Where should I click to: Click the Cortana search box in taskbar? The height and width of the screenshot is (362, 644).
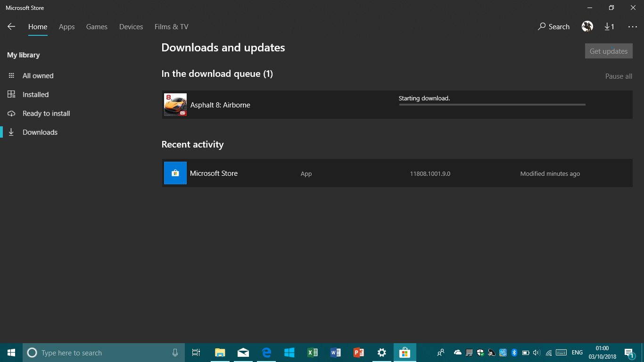[x=103, y=353]
